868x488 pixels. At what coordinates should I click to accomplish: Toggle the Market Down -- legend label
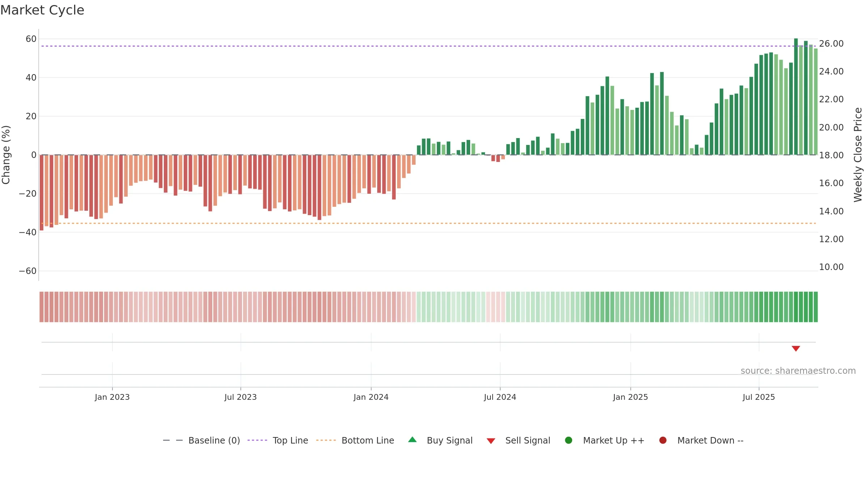coord(710,440)
